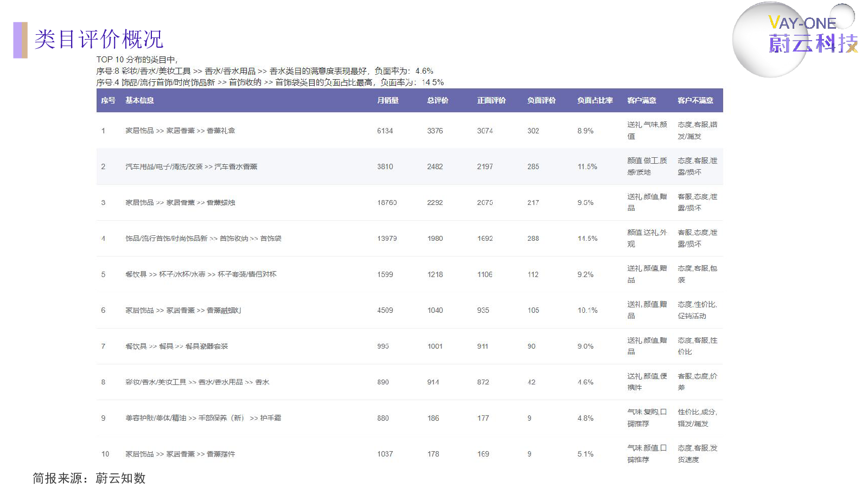Click total reviews value 2482
The height and width of the screenshot is (488, 868).
(x=435, y=166)
